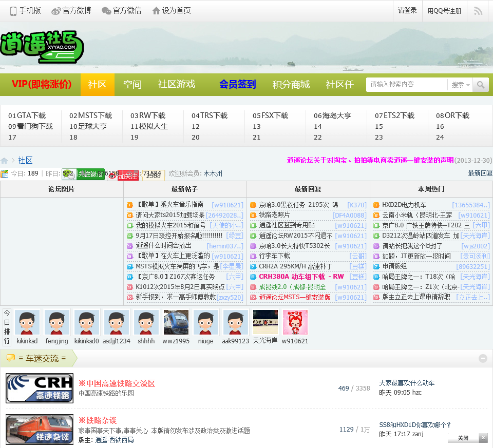Screen dimensions: 493x448
Task: Click the set-as-homepage house icon
Action: pos(156,11)
